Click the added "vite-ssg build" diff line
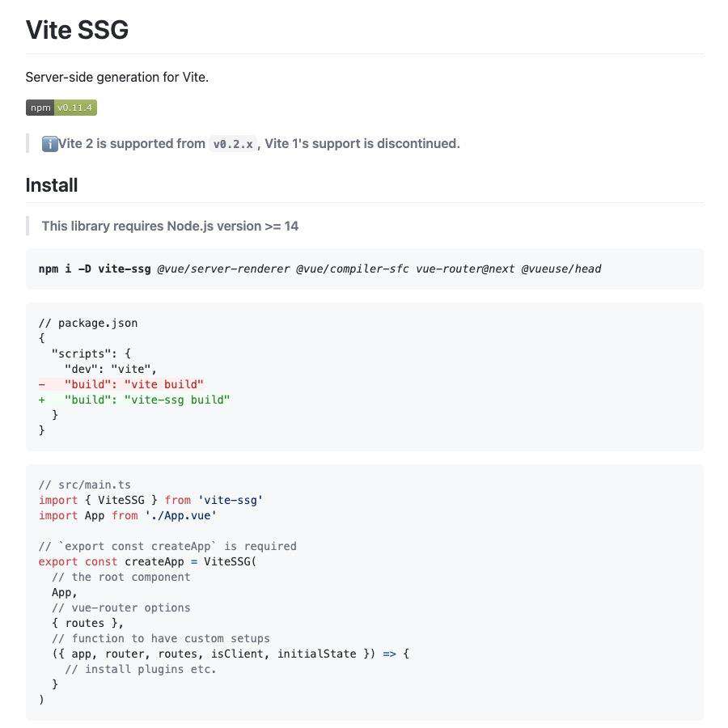This screenshot has width=728, height=728. point(134,400)
